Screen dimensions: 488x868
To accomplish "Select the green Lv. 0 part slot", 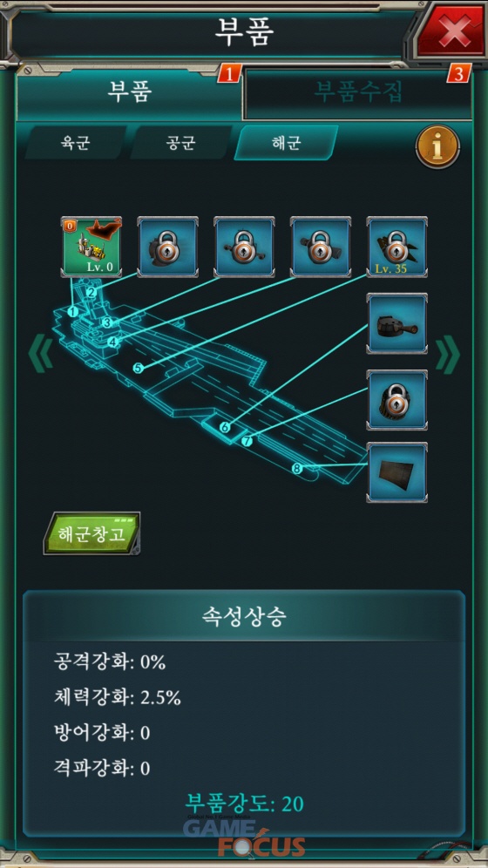I will pyautogui.click(x=91, y=247).
